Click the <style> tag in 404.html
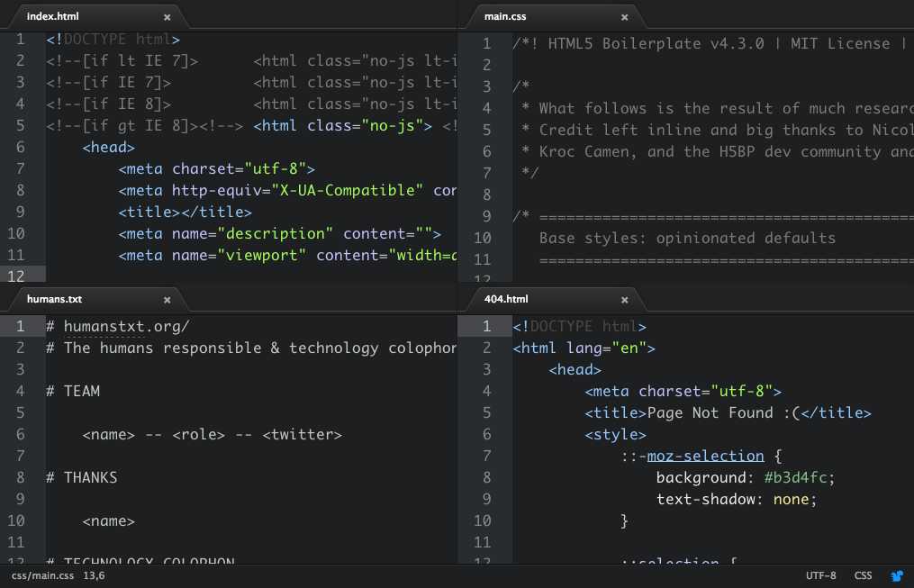Screen dimensions: 914x588 pos(616,434)
